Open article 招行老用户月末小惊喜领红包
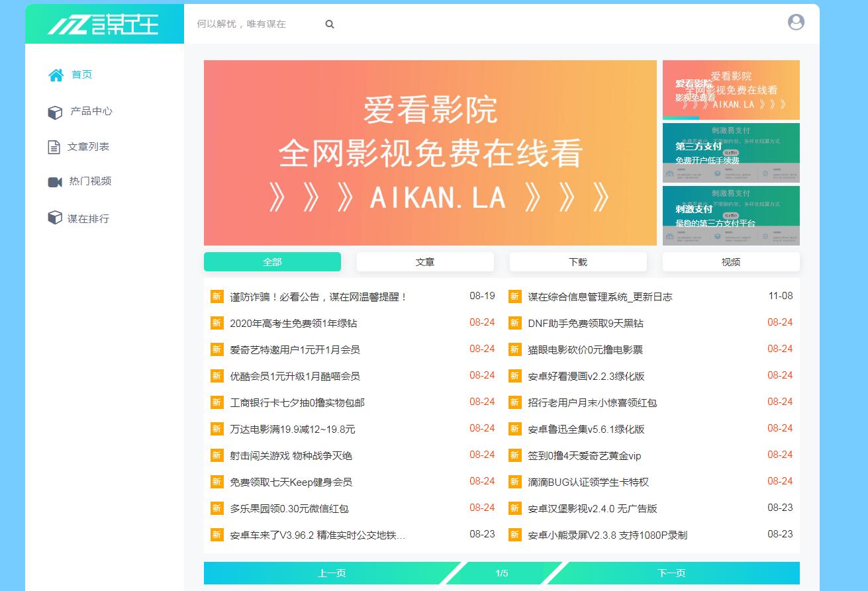This screenshot has height=591, width=868. [x=593, y=403]
